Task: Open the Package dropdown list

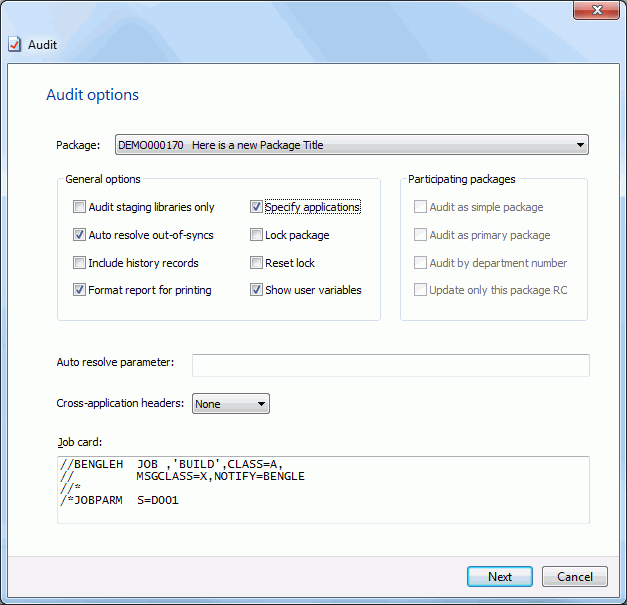Action: click(352, 145)
